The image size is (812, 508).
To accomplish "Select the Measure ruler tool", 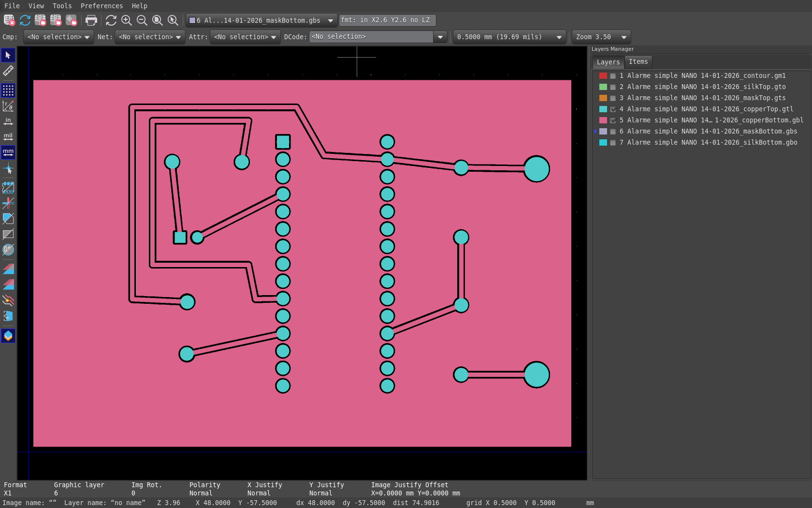I will [8, 71].
